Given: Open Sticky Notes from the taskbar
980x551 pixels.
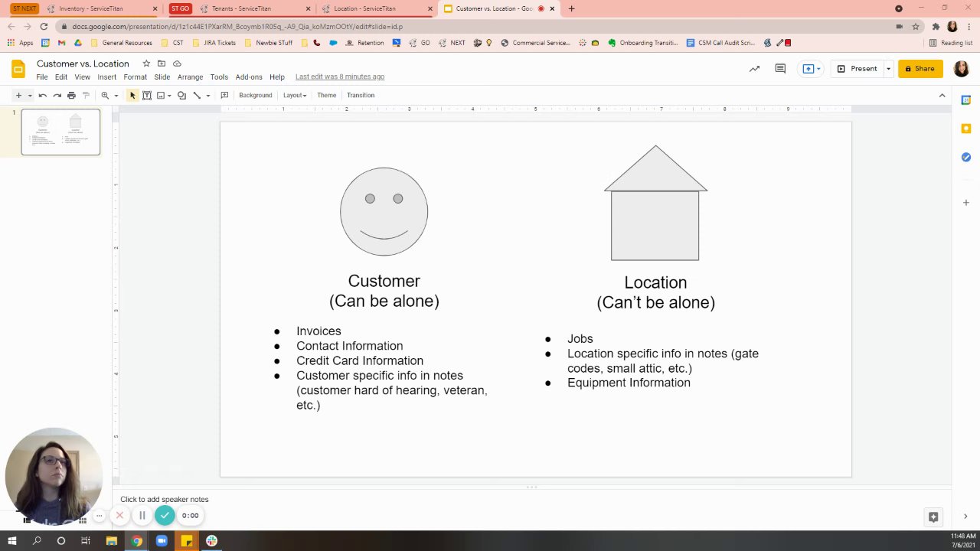Looking at the screenshot, I should pyautogui.click(x=187, y=541).
